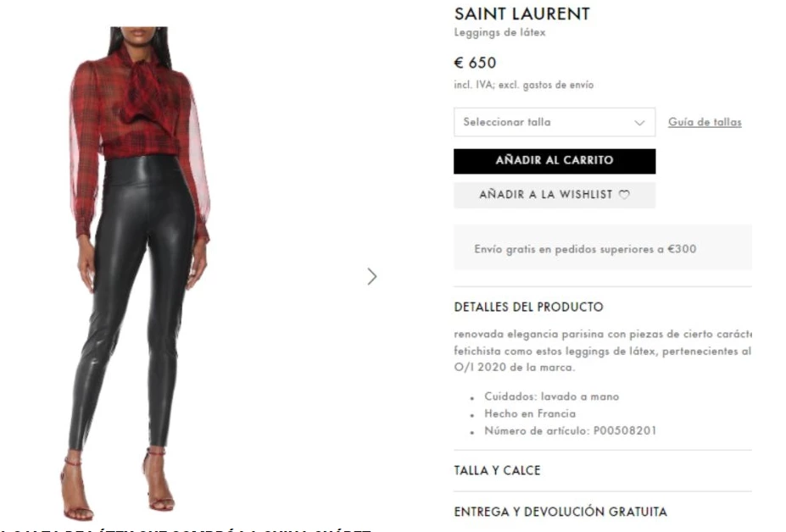The width and height of the screenshot is (786, 532).
Task: Click the product description paragraph
Action: (603, 351)
